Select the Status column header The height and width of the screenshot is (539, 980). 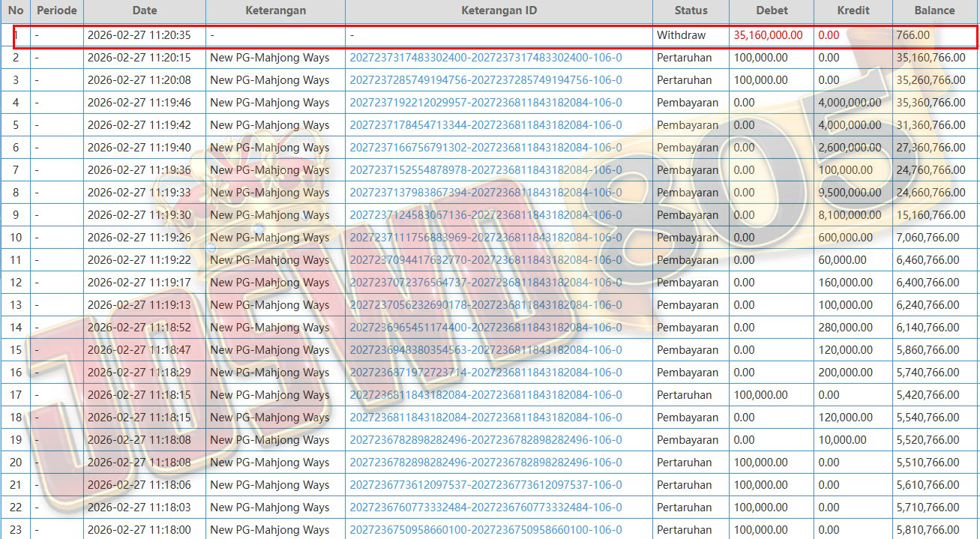(691, 10)
